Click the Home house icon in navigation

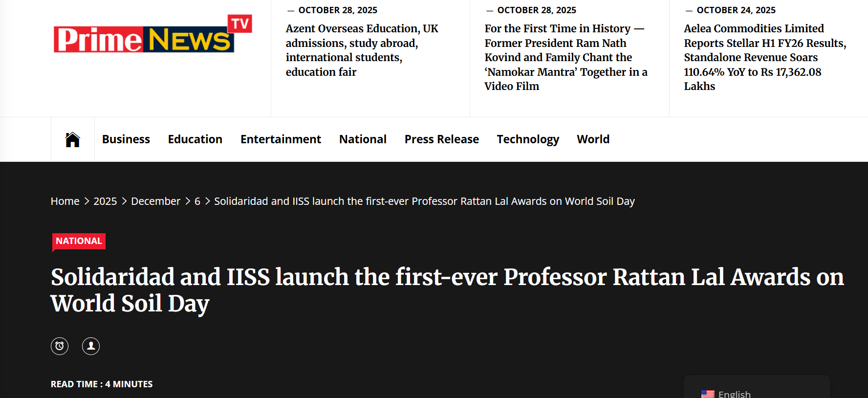pos(72,139)
